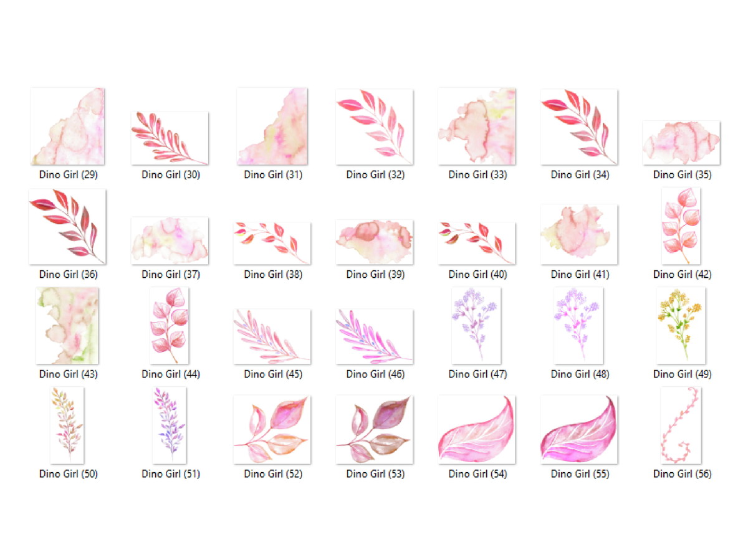This screenshot has width=748, height=560.
Task: Select the Dino Girl (51) purple sprig thumbnail
Action: [x=170, y=425]
